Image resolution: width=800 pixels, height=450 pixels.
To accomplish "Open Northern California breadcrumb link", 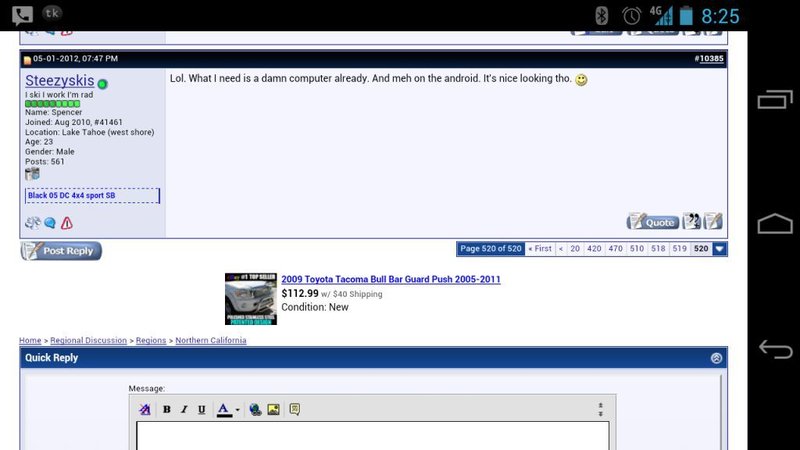I will tap(211, 340).
